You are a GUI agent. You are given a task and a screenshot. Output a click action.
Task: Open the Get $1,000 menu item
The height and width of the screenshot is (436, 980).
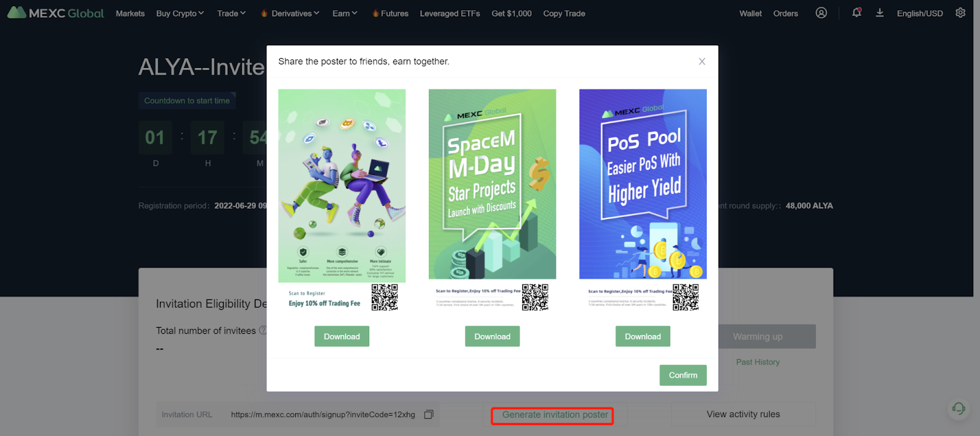point(511,13)
